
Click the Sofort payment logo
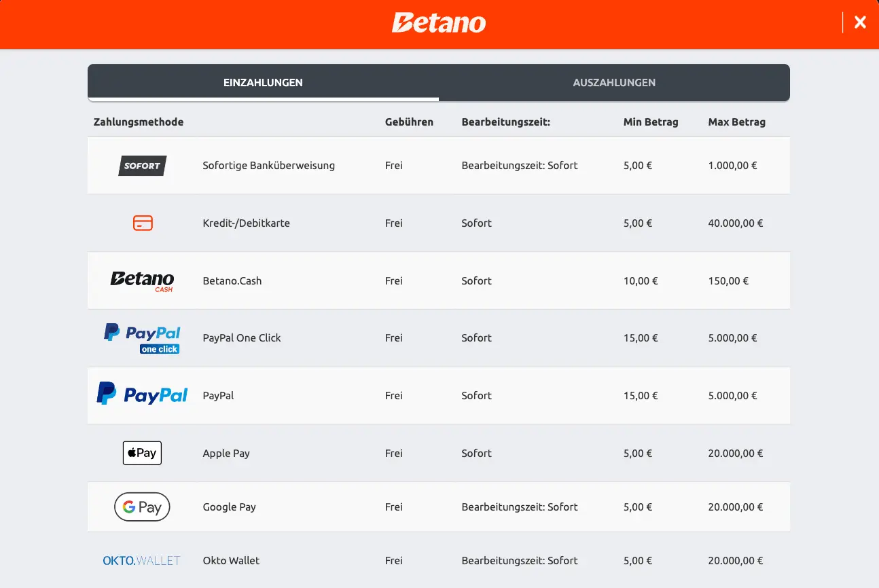pos(142,166)
